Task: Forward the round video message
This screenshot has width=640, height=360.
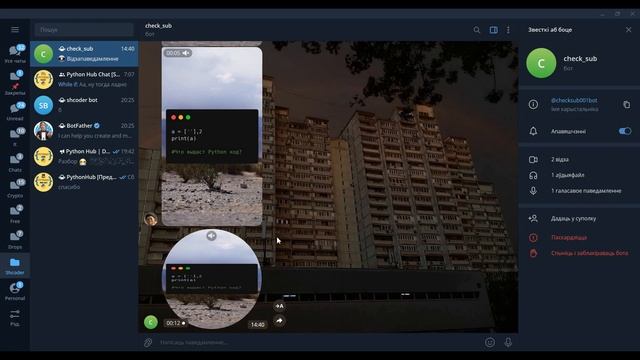Action: pyautogui.click(x=279, y=321)
